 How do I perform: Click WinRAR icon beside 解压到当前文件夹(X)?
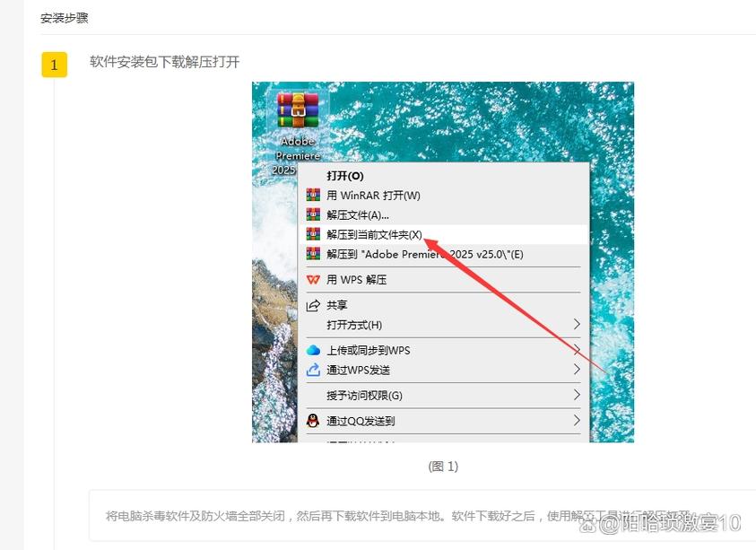coord(313,234)
